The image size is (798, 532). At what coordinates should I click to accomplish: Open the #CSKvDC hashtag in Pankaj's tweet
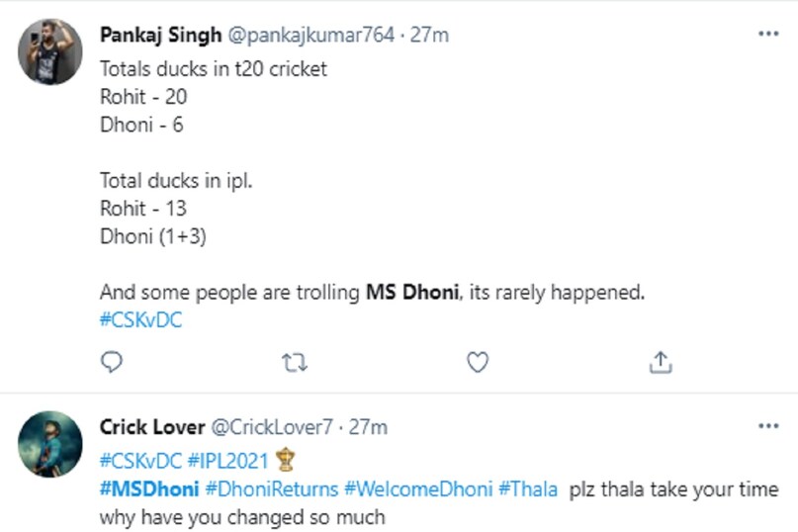141,319
